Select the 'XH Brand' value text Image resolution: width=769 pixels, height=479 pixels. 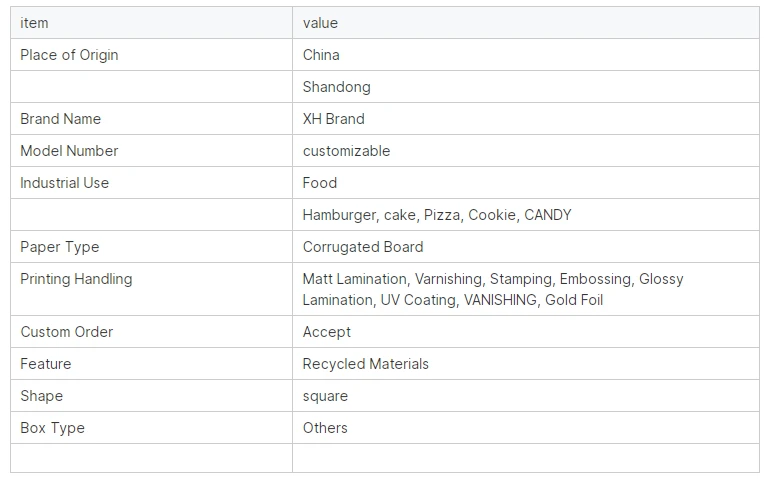coord(333,119)
